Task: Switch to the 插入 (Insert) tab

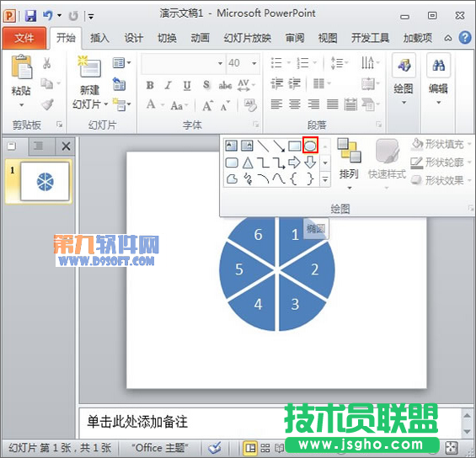Action: [99, 38]
